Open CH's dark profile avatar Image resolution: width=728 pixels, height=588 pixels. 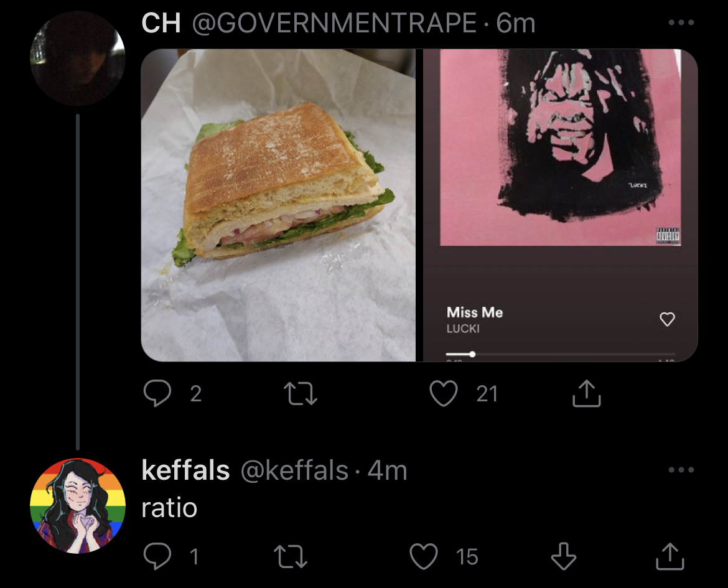(x=78, y=58)
